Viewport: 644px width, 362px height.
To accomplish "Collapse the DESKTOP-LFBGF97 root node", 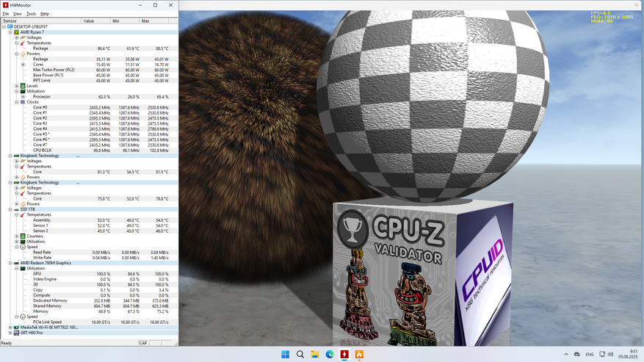I will 4,26.
